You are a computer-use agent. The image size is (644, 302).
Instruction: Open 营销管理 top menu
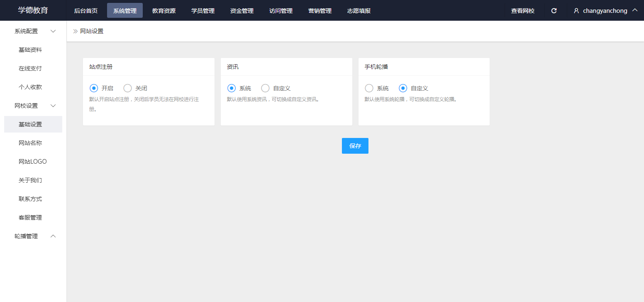[320, 11]
